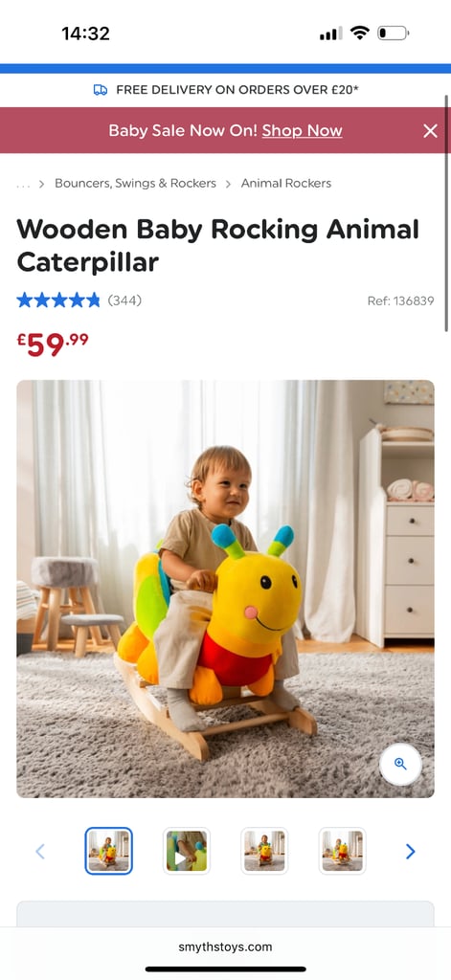Tap the delivery truck icon
Screen dimensions: 451x980
(101, 90)
